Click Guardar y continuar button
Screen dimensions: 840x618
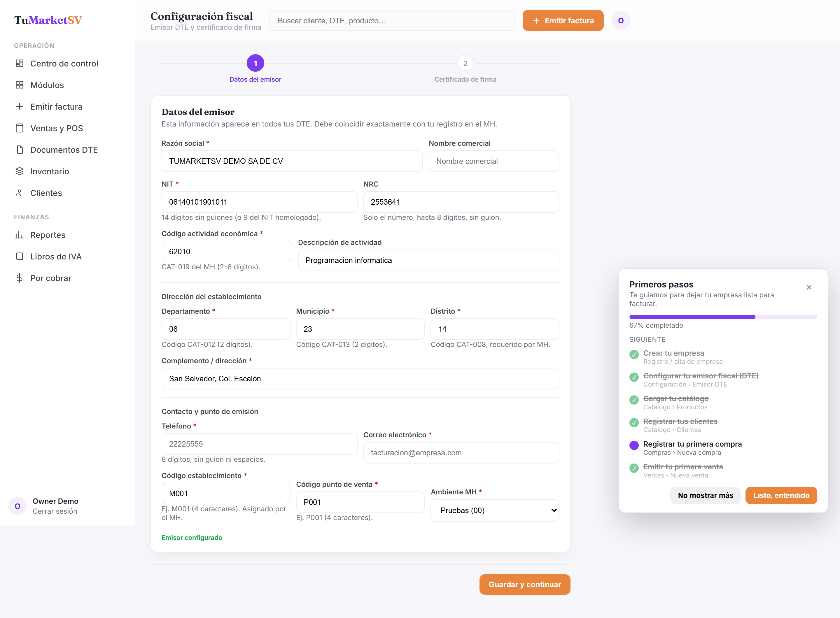tap(525, 584)
